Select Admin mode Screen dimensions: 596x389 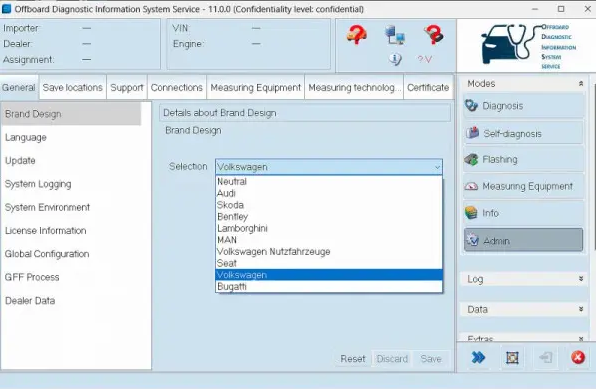523,240
